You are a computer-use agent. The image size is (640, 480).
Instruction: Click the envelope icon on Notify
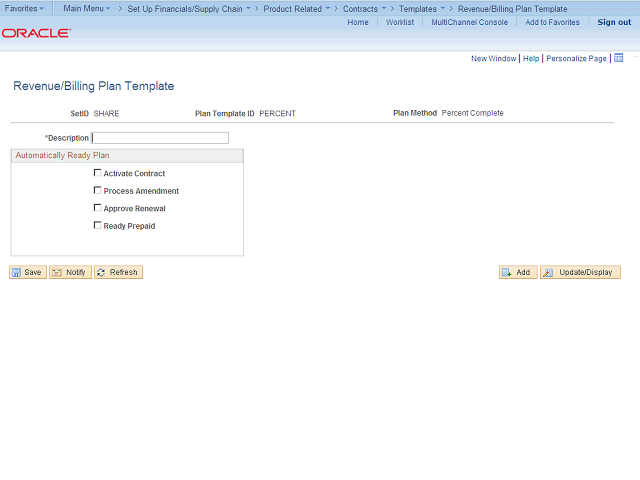tap(57, 272)
